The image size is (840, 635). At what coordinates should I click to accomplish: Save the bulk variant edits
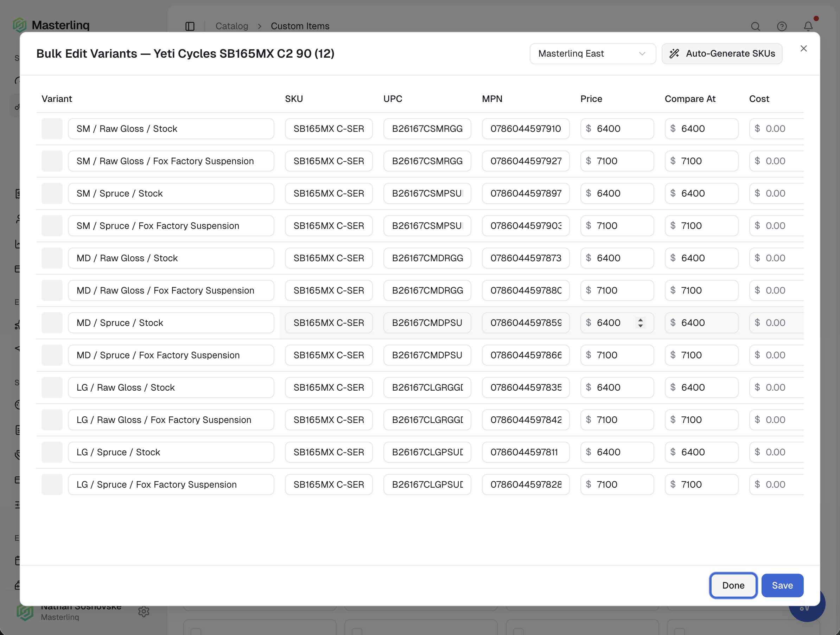[x=782, y=585]
